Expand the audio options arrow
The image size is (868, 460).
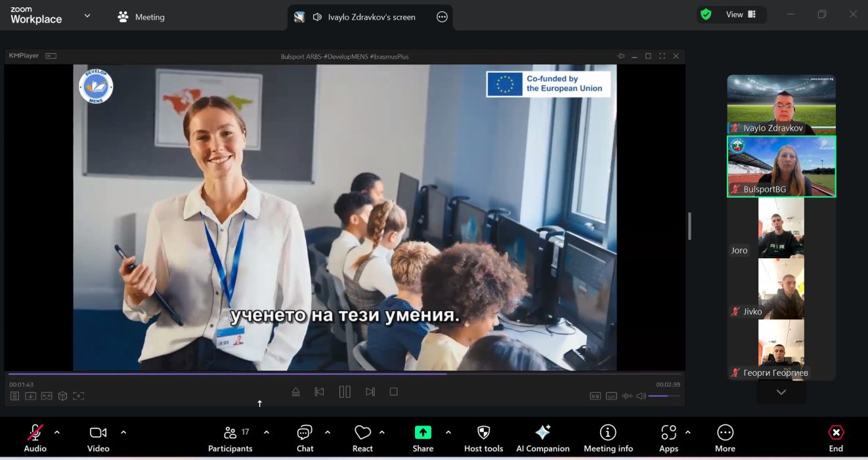pyautogui.click(x=57, y=432)
